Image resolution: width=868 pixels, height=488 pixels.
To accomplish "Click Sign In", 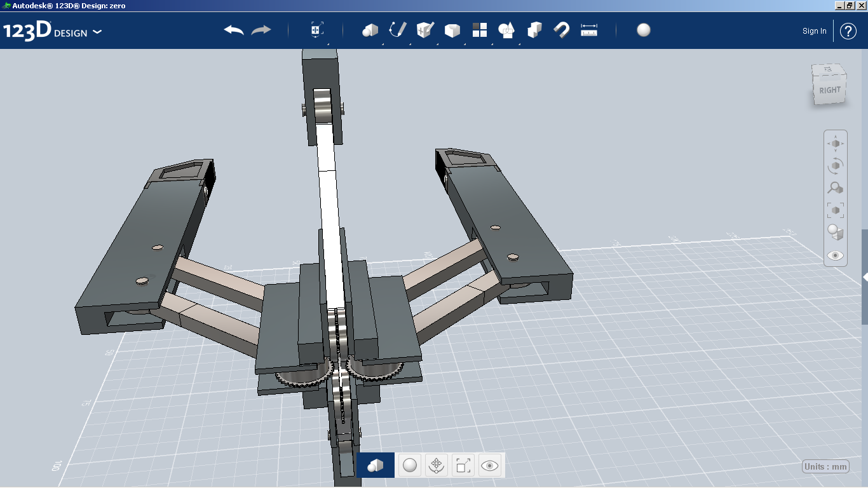I will tap(815, 31).
